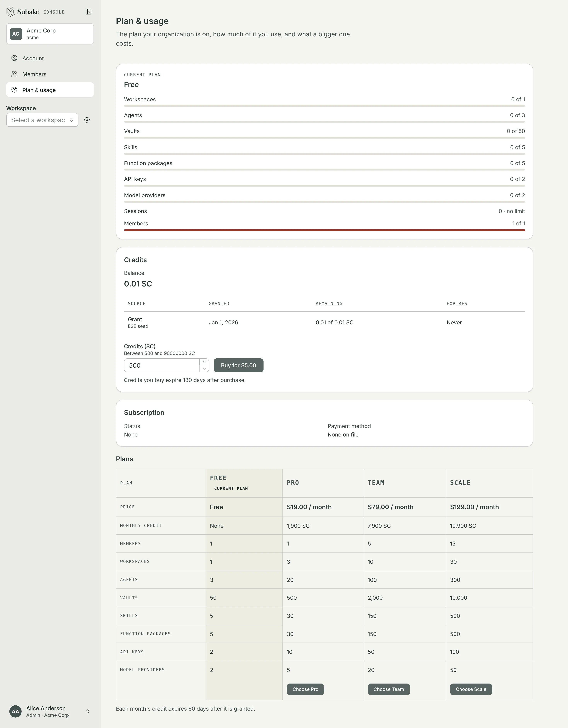Choose the Scale plan

[x=471, y=689]
